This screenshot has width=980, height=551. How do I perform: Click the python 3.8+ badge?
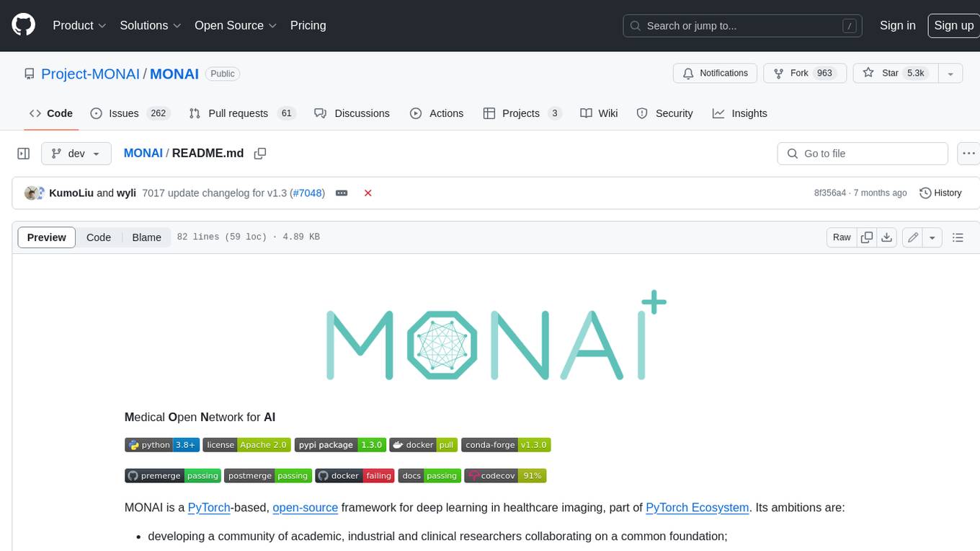click(x=162, y=445)
